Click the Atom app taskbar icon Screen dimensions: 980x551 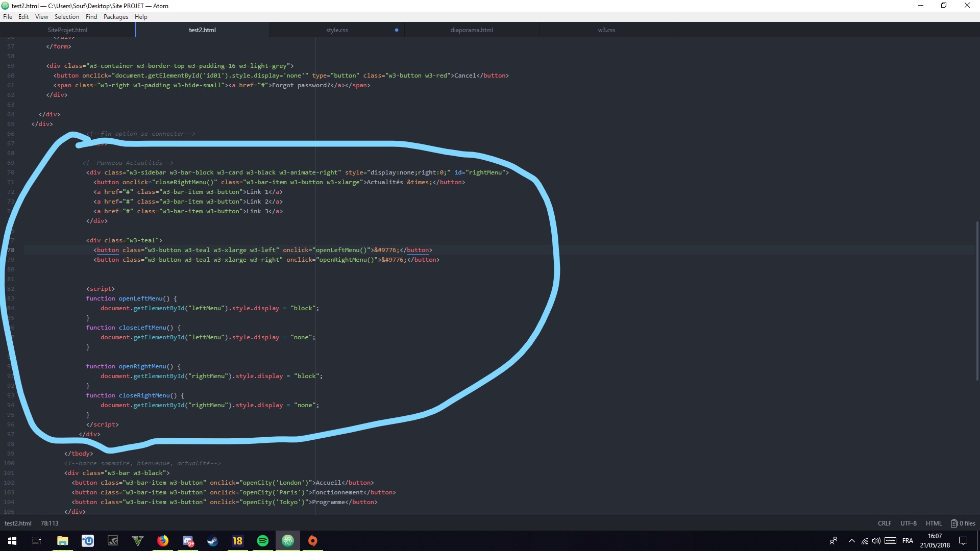click(288, 541)
